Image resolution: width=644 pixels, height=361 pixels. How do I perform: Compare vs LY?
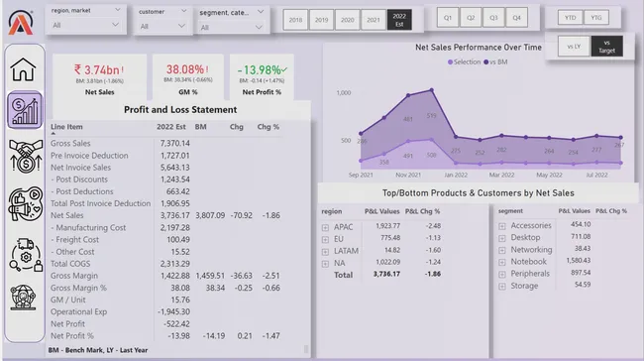574,47
